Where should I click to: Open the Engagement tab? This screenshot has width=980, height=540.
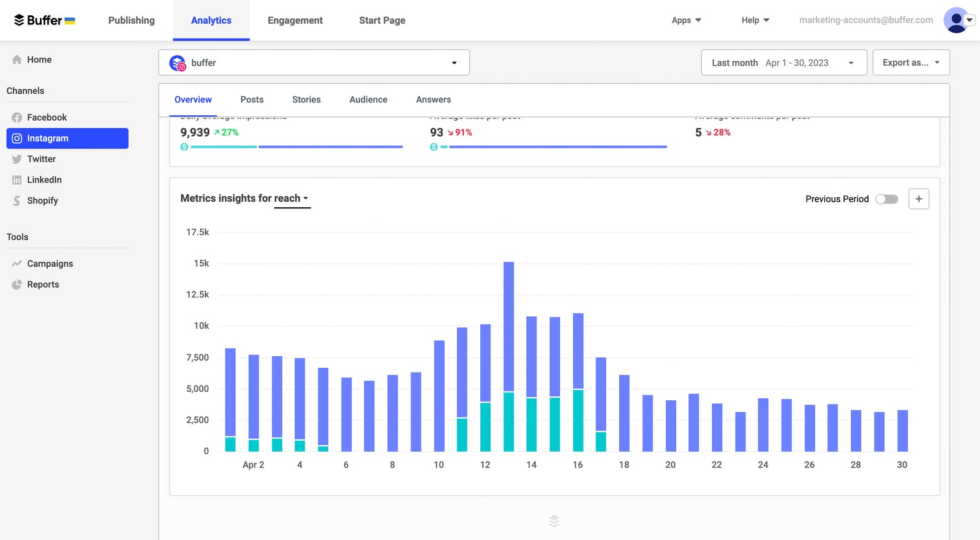(295, 20)
